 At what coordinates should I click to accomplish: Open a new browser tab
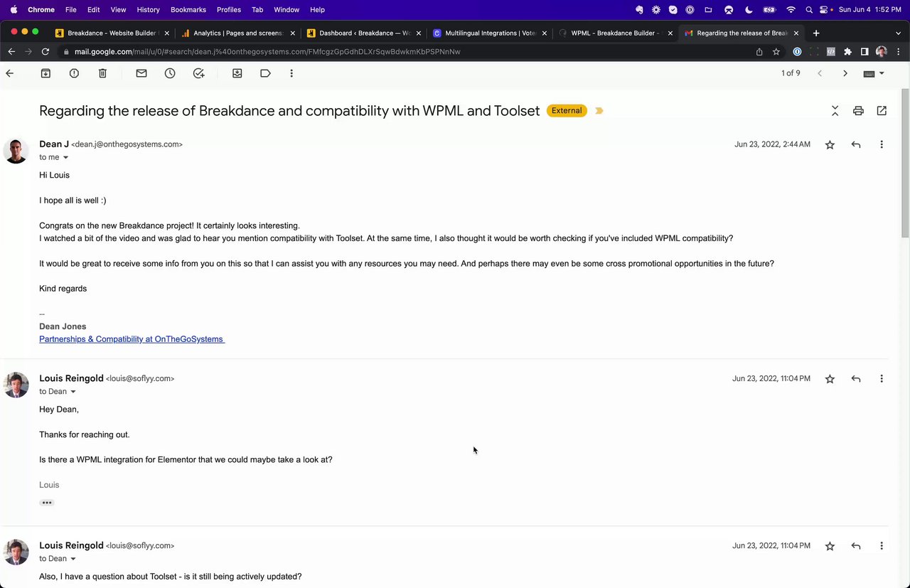(816, 33)
